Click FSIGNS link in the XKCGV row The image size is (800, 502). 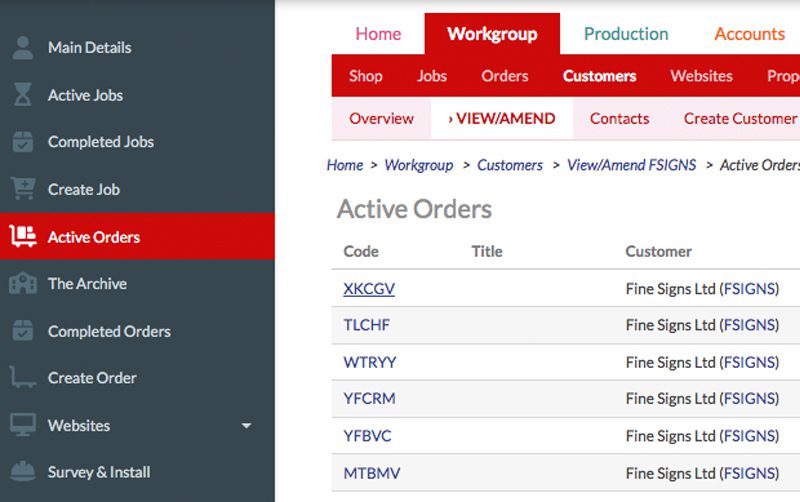pyautogui.click(x=749, y=289)
